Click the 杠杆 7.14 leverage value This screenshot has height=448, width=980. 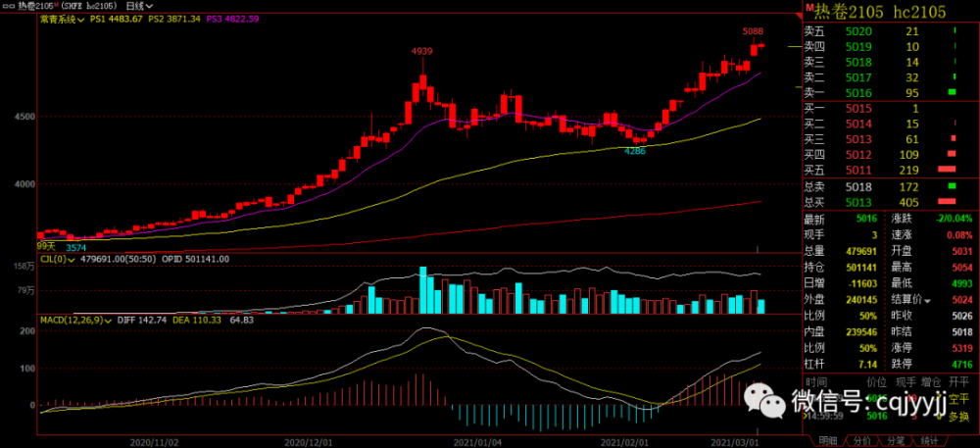tap(868, 365)
